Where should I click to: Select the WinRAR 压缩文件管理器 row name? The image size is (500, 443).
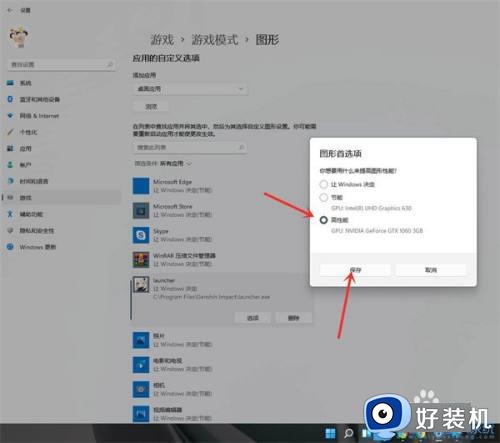(184, 256)
